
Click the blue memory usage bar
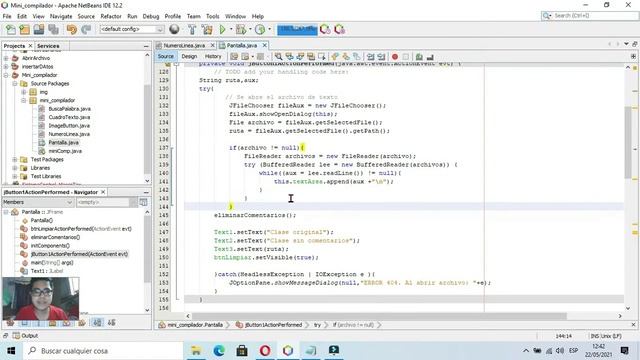[297, 29]
